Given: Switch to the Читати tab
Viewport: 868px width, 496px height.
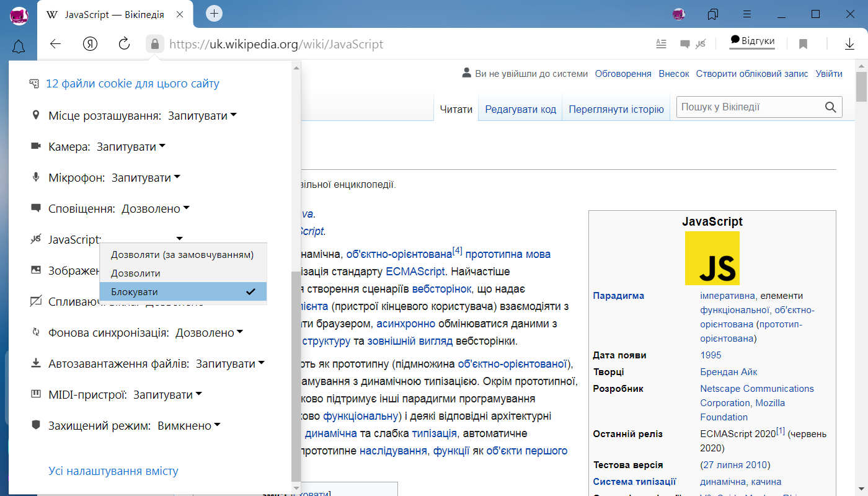Looking at the screenshot, I should coord(456,109).
